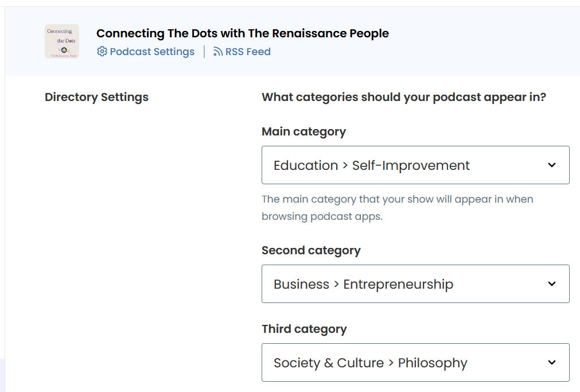Click the Second category label
Screen dimensions: 580x392
(x=311, y=250)
